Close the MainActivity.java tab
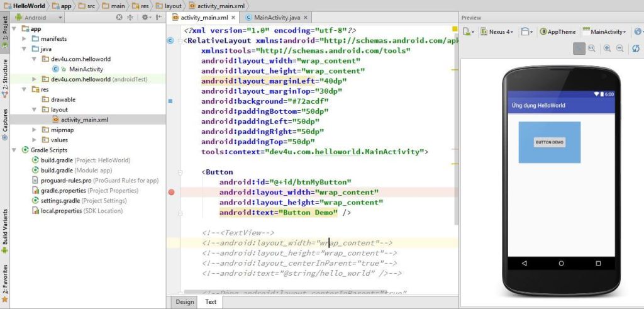Image resolution: width=644 pixels, height=309 pixels. (305, 18)
